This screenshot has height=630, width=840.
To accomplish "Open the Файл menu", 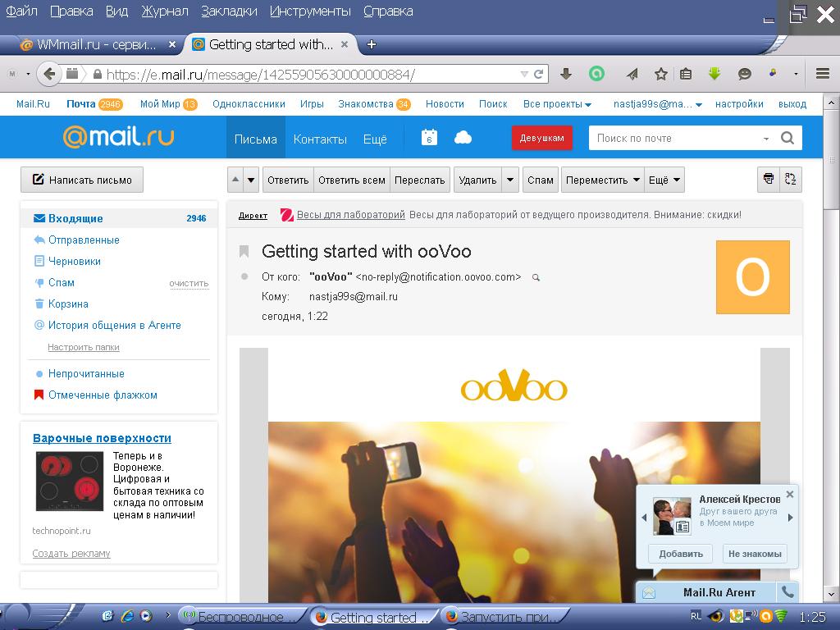I will tap(21, 11).
